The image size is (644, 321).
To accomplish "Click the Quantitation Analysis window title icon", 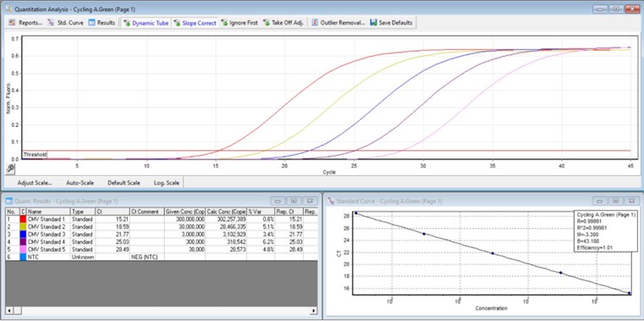I will point(8,9).
